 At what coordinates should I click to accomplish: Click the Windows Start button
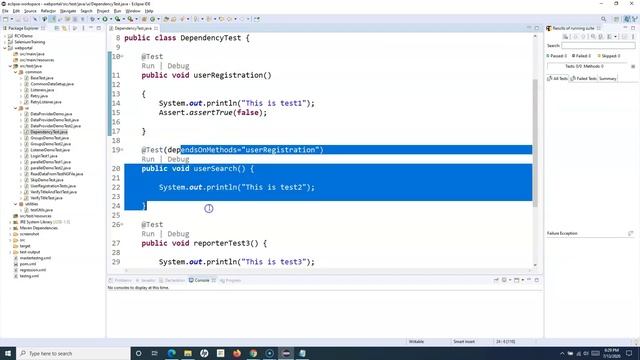point(8,353)
